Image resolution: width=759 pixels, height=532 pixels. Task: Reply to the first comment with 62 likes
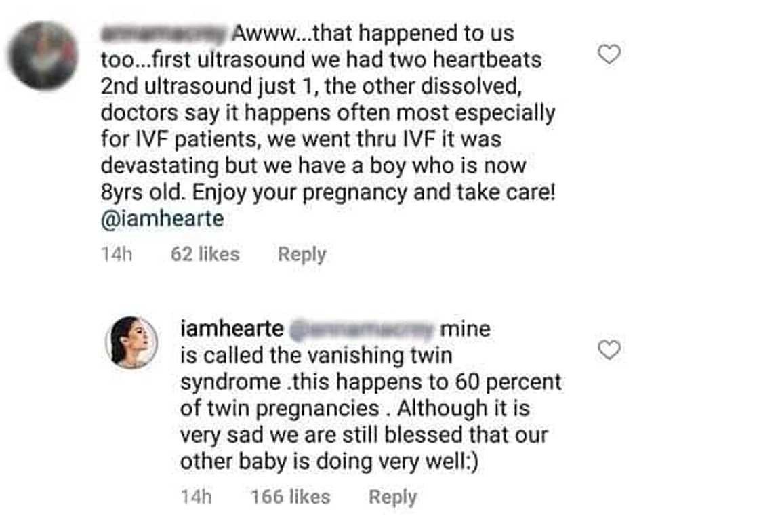[x=302, y=255]
